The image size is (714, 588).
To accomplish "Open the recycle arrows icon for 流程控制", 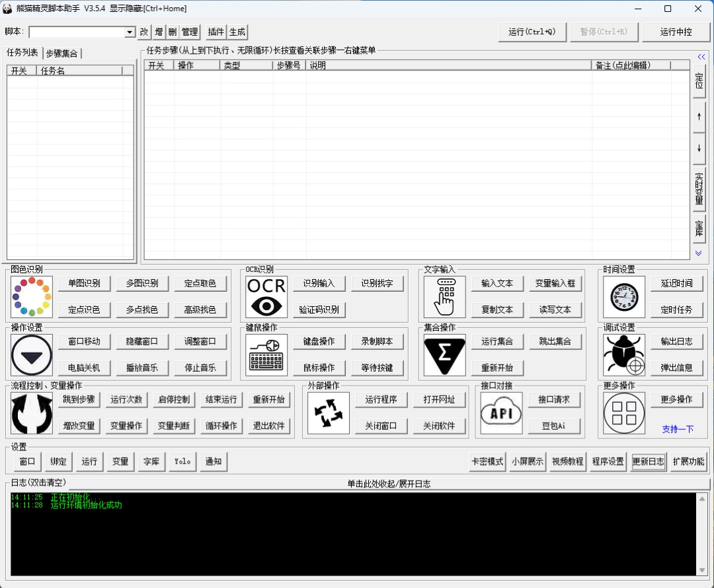I will 31,413.
